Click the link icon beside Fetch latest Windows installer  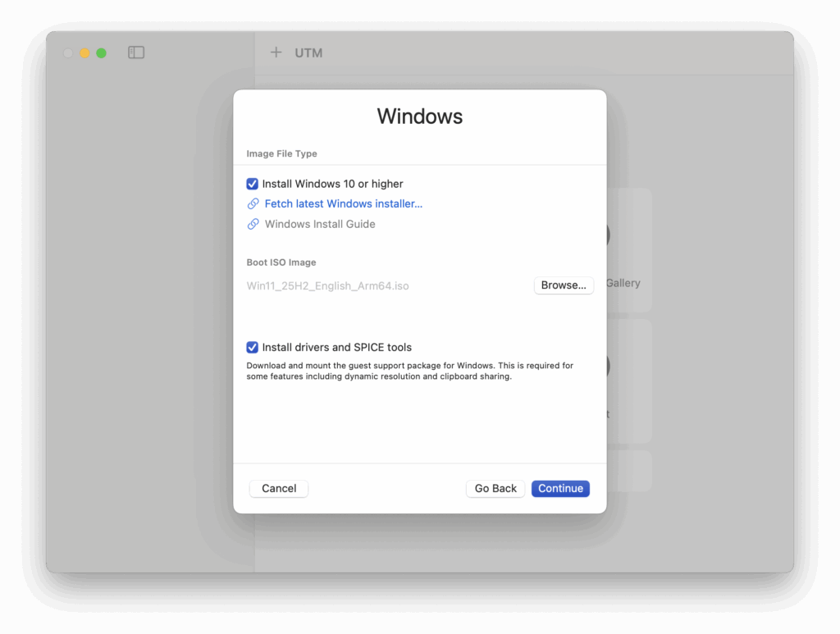252,203
